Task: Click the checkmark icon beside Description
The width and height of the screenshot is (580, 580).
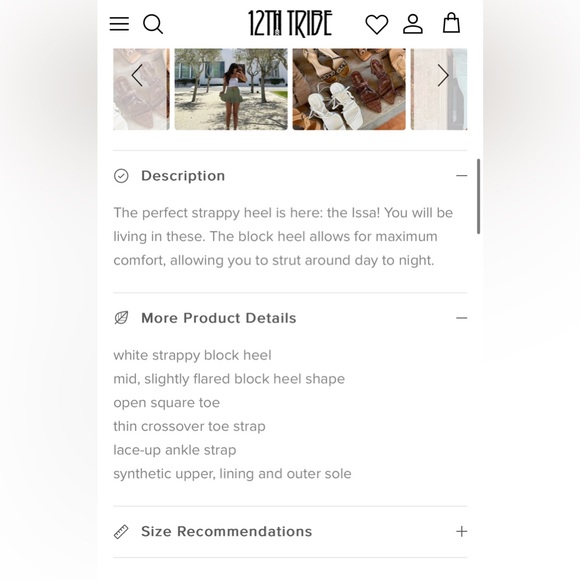Action: pyautogui.click(x=121, y=176)
